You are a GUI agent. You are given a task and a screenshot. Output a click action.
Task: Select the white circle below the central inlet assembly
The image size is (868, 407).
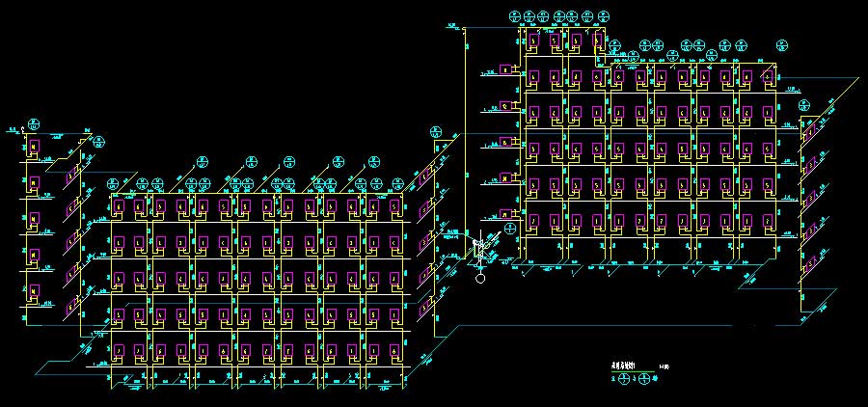[x=480, y=278]
